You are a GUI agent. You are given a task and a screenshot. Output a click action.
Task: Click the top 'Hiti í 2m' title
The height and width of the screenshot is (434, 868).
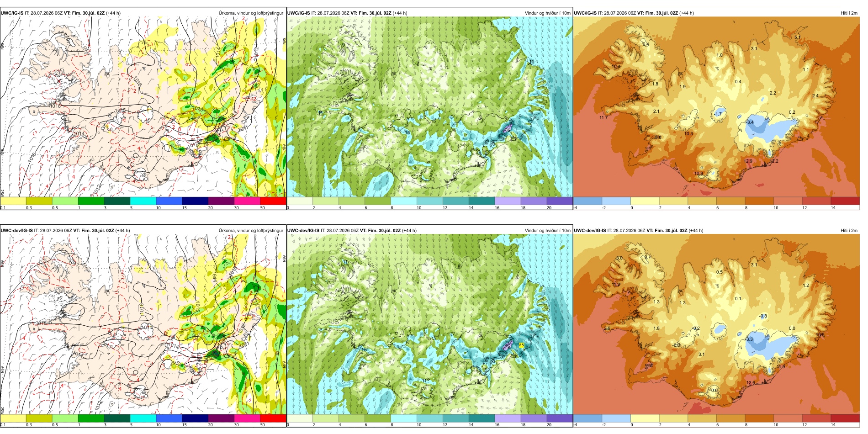coord(849,13)
